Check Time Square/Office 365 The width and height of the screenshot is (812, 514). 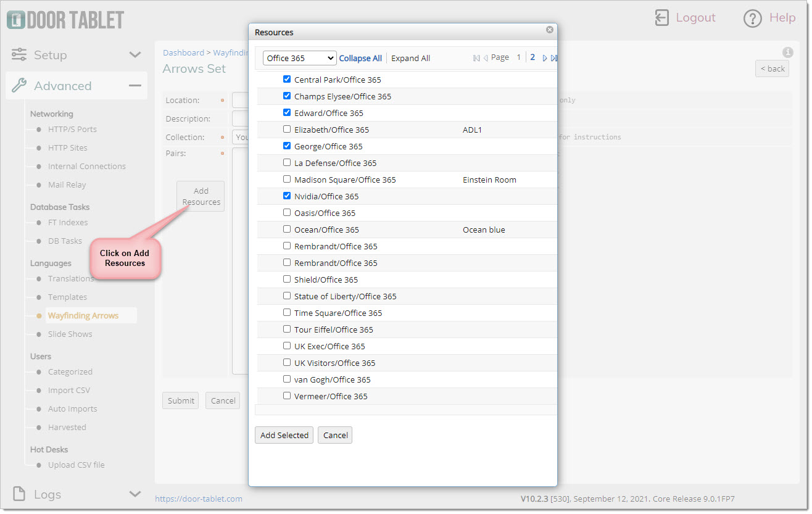click(287, 312)
